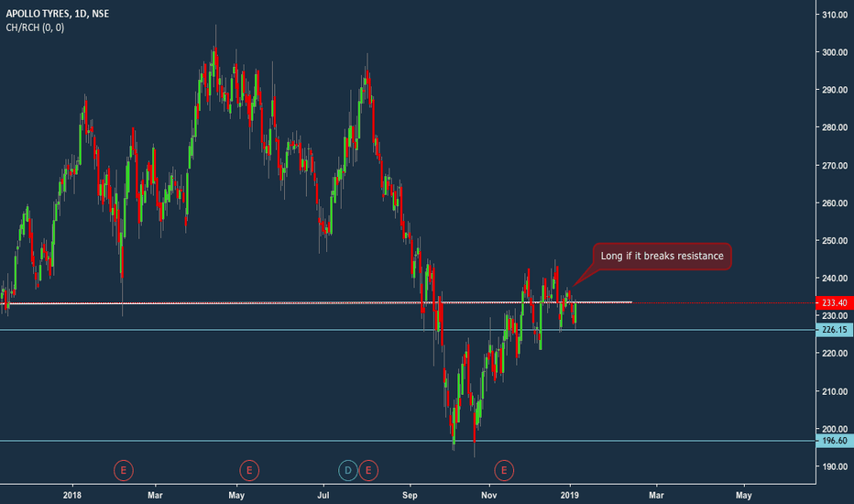The height and width of the screenshot is (504, 854).
Task: Click the 196.60 price level label
Action: 835,440
